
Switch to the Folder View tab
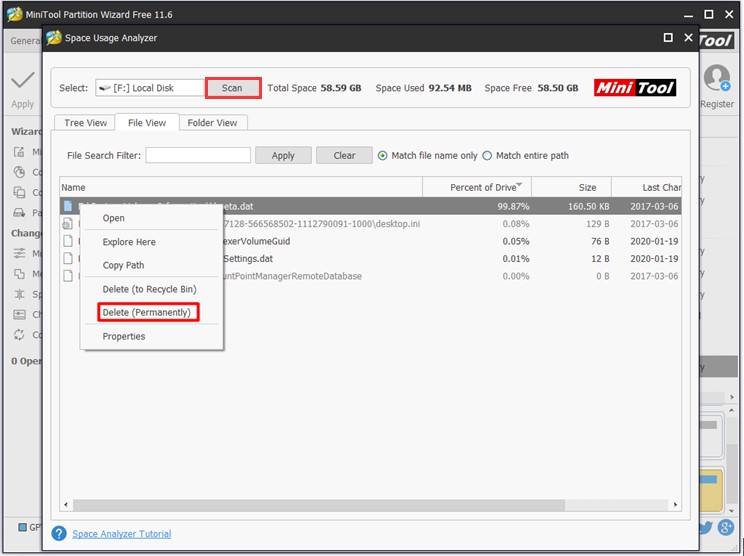212,123
